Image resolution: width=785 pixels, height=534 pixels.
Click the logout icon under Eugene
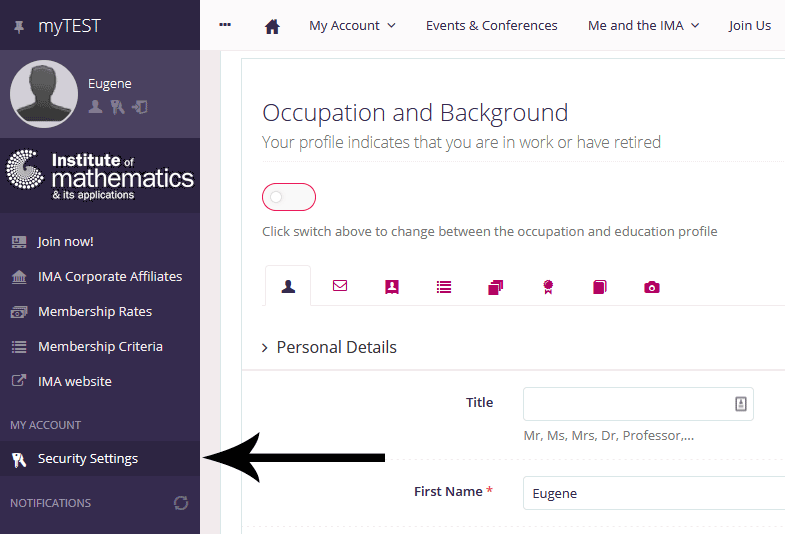(140, 107)
